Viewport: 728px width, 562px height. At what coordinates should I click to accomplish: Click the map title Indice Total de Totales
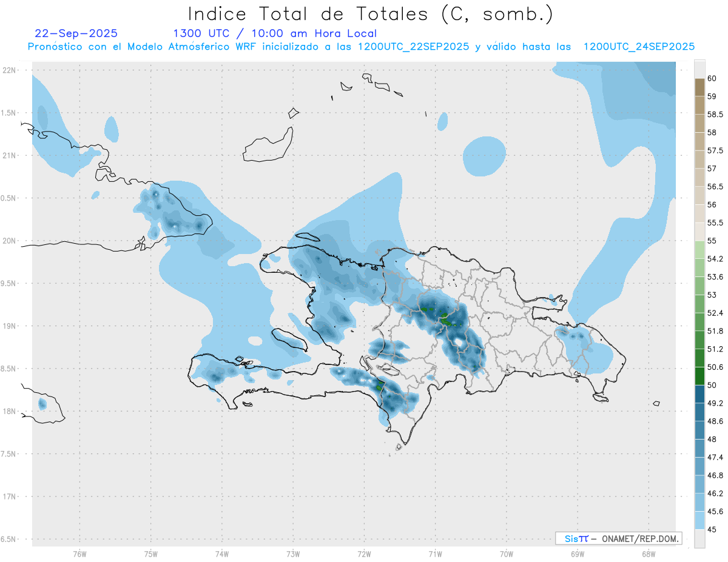coord(370,13)
